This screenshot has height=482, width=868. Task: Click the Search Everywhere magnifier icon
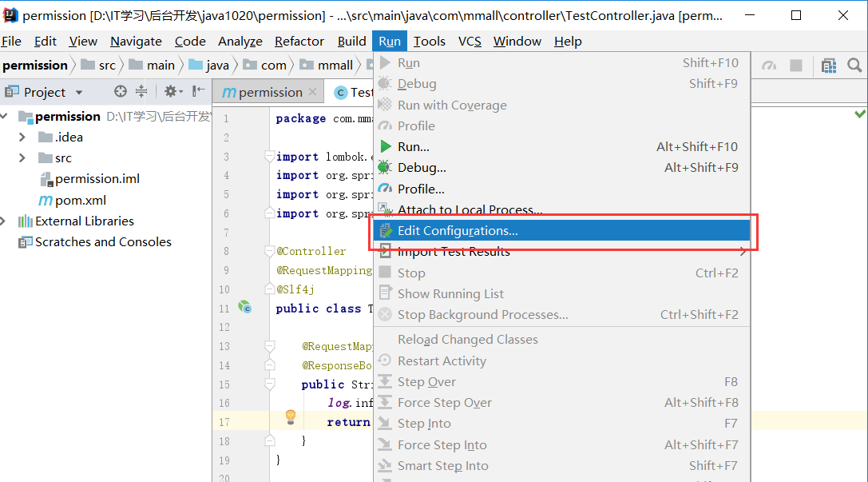point(854,66)
